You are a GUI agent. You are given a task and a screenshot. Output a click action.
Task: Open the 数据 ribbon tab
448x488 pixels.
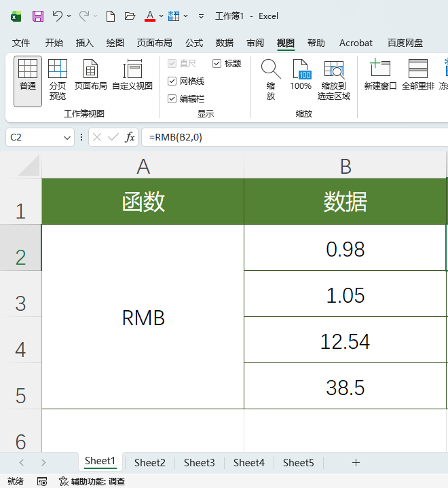(x=225, y=43)
